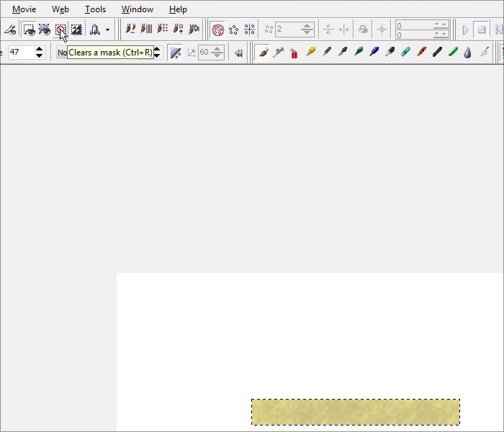Choose the green marker brush
The width and height of the screenshot is (504, 432).
pos(453,53)
